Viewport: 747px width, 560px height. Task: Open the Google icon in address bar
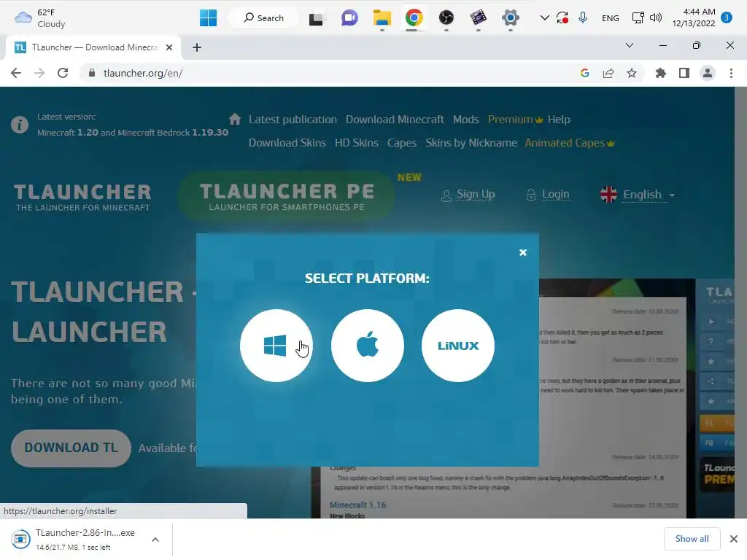click(x=585, y=73)
